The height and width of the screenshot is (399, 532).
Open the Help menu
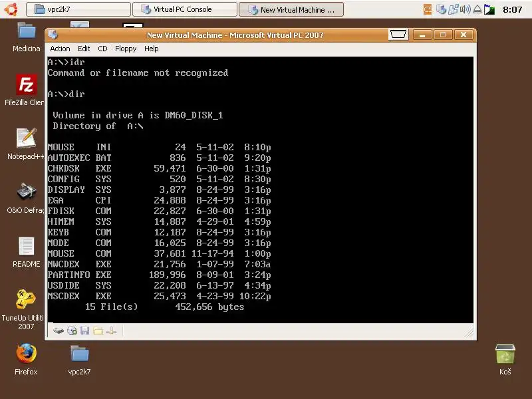[152, 49]
